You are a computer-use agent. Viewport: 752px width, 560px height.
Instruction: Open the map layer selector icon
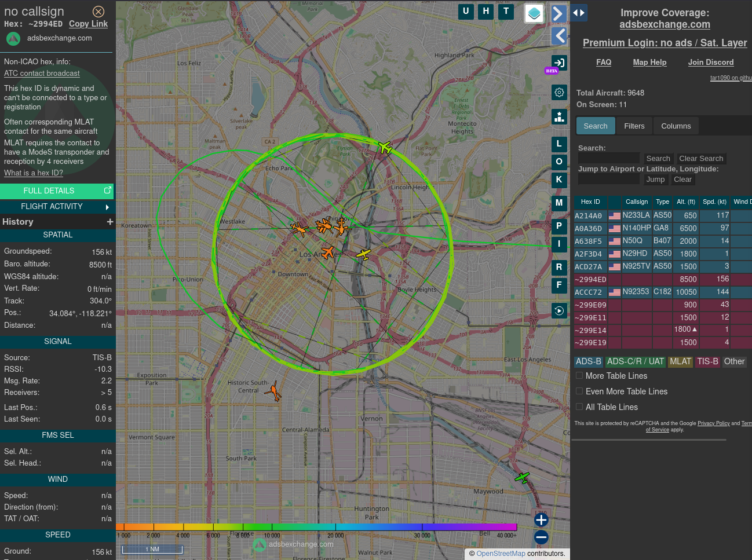[534, 13]
